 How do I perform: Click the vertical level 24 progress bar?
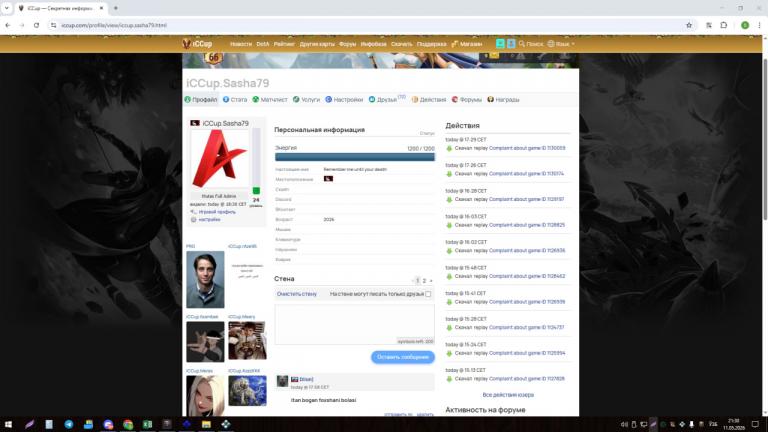pyautogui.click(x=256, y=161)
